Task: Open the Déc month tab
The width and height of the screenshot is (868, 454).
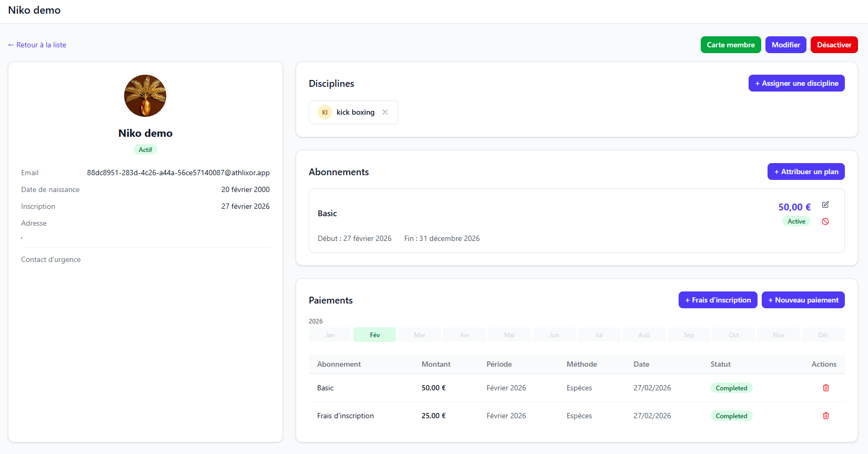Action: click(x=823, y=335)
